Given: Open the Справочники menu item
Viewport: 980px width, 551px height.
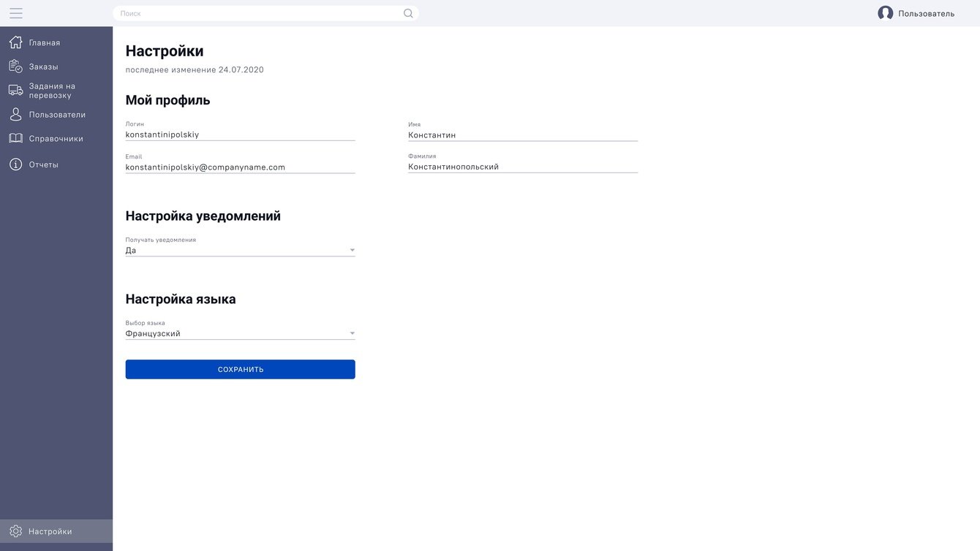Looking at the screenshot, I should tap(56, 139).
